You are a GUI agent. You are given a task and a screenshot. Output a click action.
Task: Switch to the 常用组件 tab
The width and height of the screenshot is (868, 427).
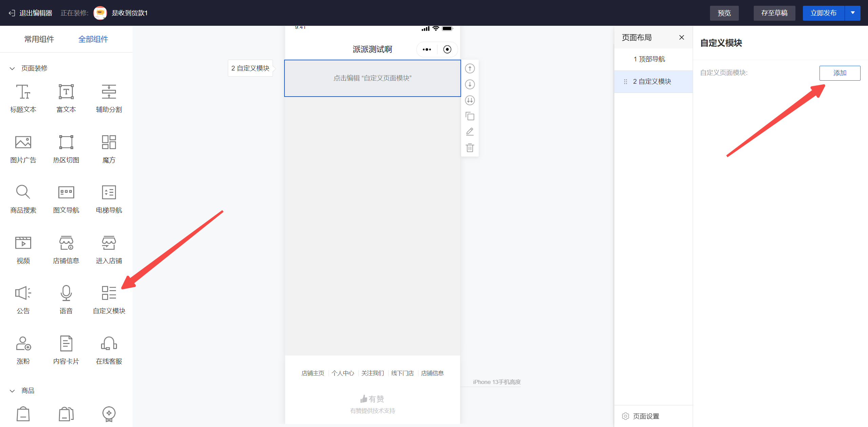pyautogui.click(x=39, y=39)
